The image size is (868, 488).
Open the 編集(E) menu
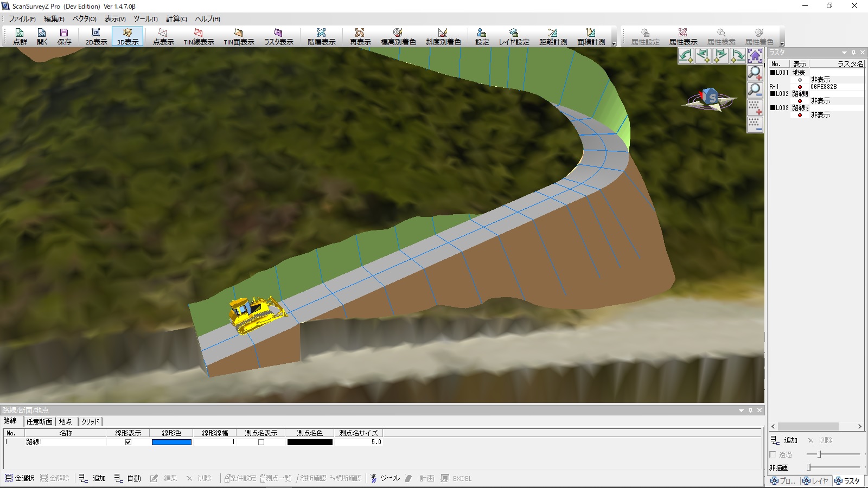[x=54, y=18]
